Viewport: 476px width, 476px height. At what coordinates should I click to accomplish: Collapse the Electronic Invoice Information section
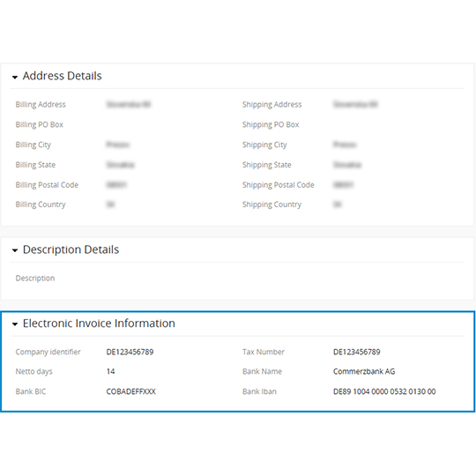point(15,324)
